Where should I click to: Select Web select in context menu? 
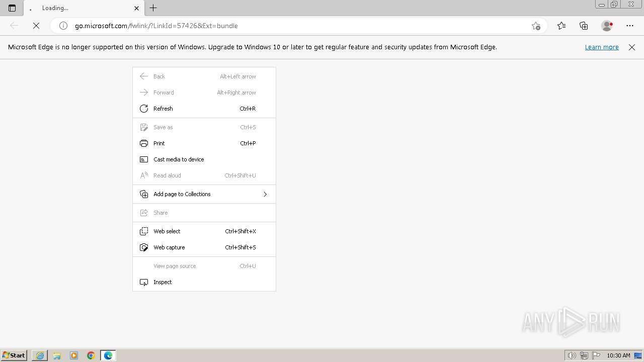click(204, 231)
